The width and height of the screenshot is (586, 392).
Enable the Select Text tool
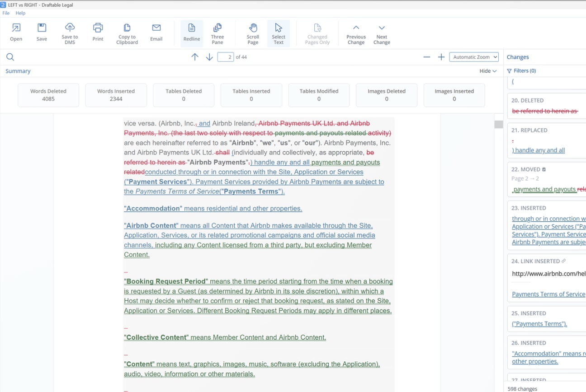tap(279, 33)
